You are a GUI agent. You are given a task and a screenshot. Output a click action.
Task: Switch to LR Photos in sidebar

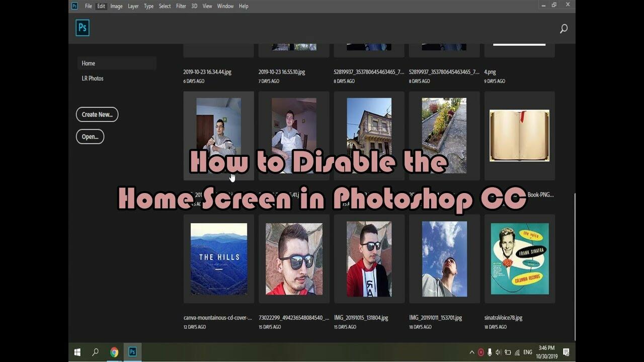tap(93, 78)
